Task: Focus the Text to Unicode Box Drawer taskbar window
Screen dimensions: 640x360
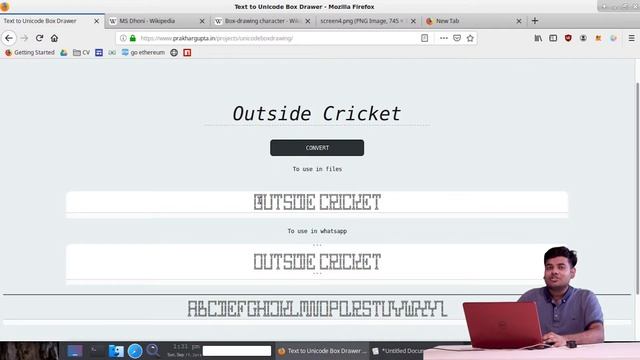Action: [x=322, y=351]
